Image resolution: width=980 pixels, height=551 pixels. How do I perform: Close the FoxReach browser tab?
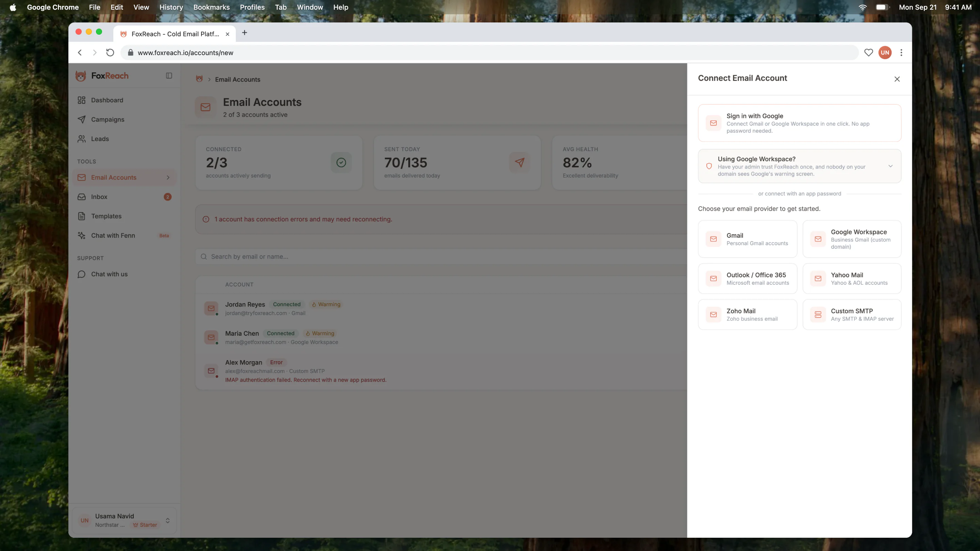click(228, 34)
